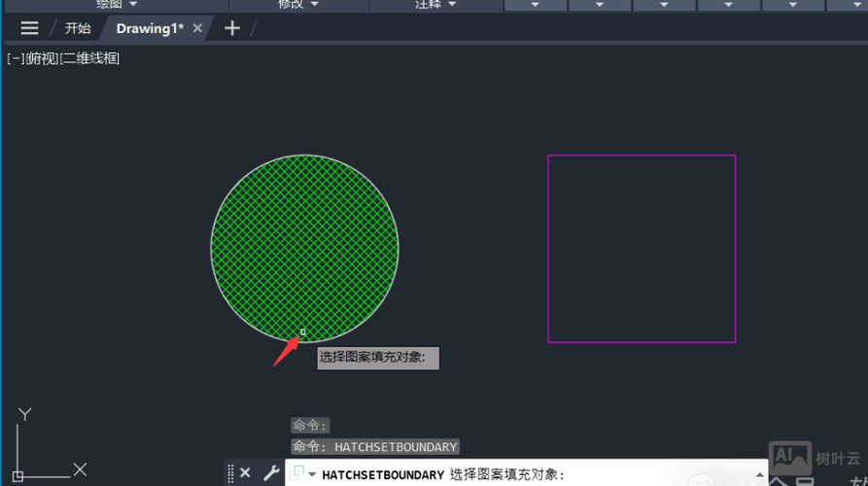The height and width of the screenshot is (486, 868).
Task: Open the 二维线框 visual style menu
Action: point(90,58)
